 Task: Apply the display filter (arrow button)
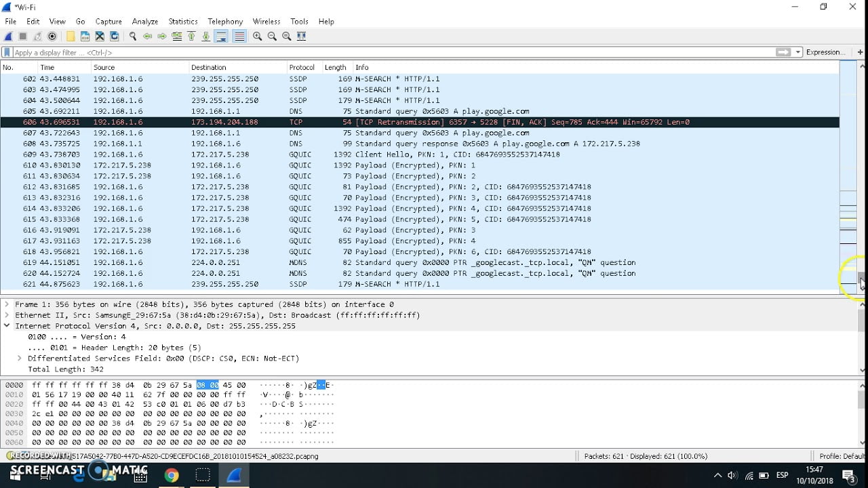tap(783, 52)
